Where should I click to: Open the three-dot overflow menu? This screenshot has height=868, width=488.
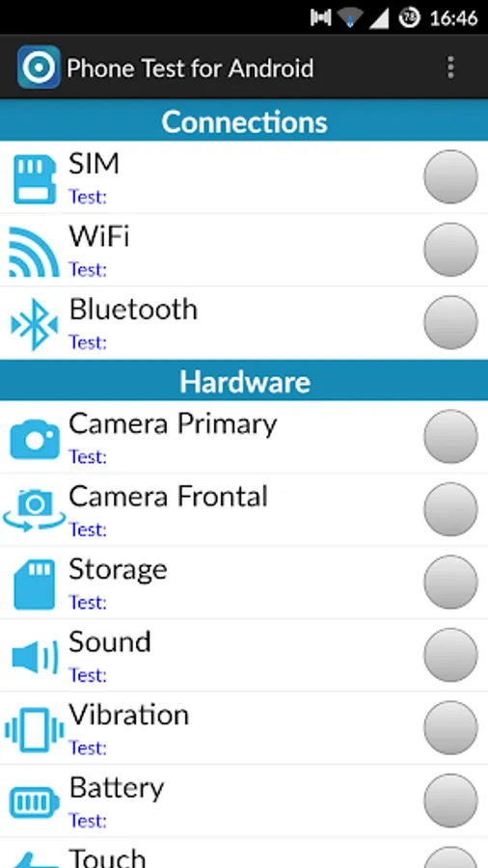451,68
